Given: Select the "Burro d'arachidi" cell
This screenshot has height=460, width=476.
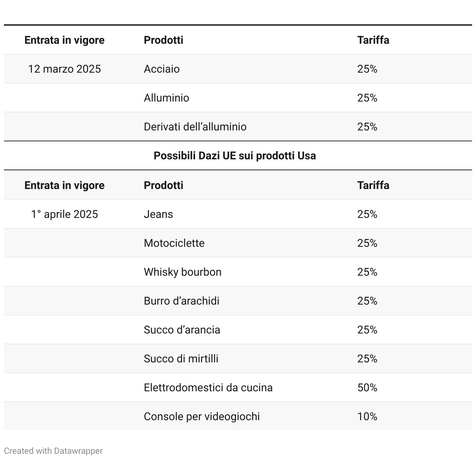Looking at the screenshot, I should [181, 301].
